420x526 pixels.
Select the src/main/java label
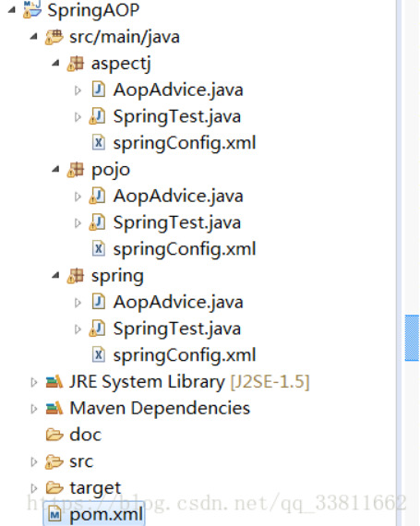click(125, 37)
